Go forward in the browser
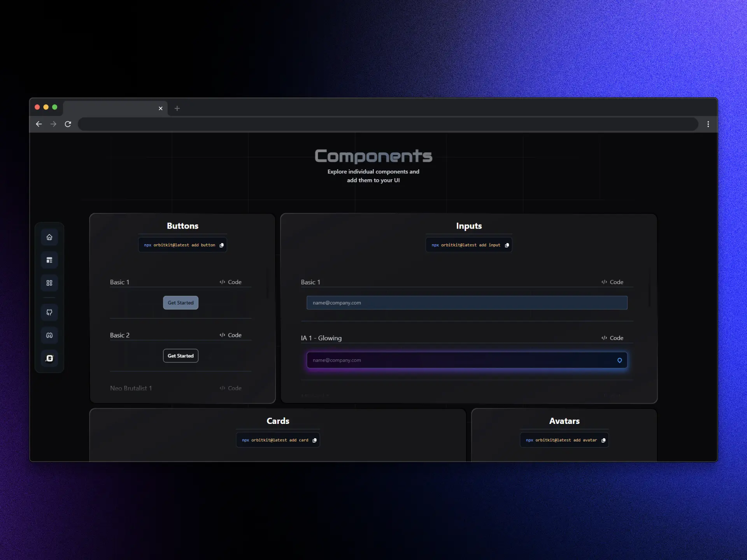Viewport: 747px width, 560px height. click(x=53, y=124)
